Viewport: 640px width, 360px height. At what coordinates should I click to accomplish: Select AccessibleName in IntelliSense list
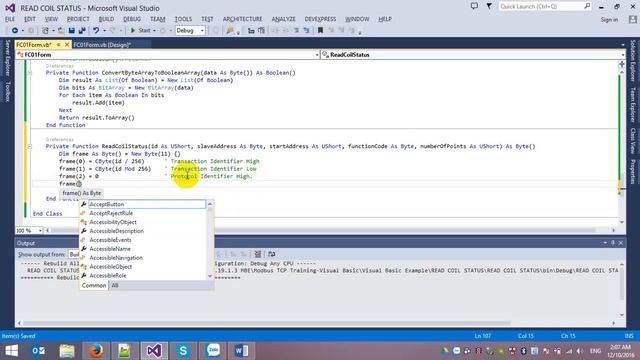pos(143,249)
